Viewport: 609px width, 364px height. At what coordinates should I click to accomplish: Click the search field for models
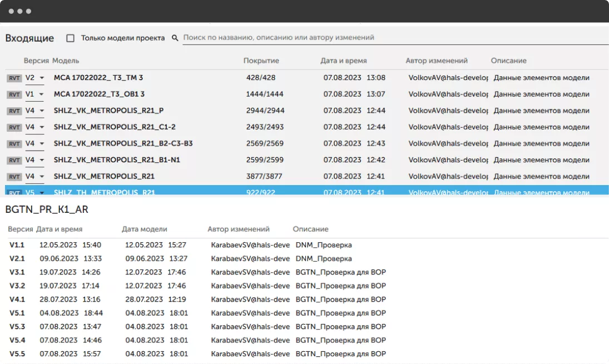(389, 38)
